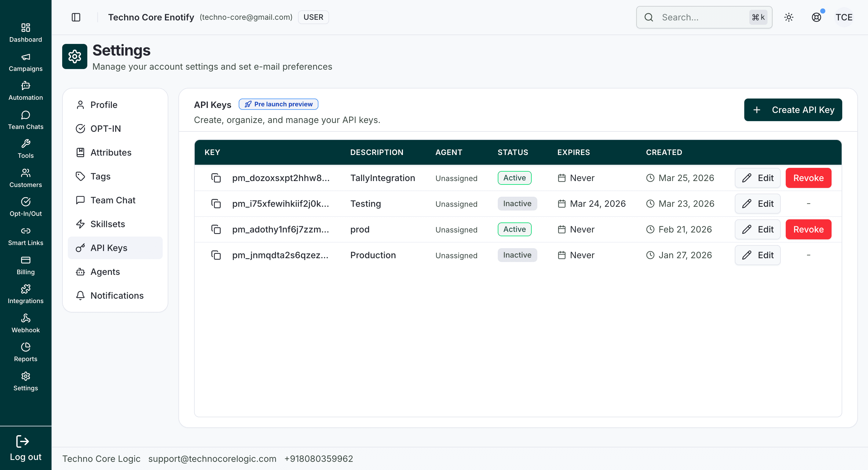Image resolution: width=868 pixels, height=470 pixels.
Task: Open Agents settings section
Action: pyautogui.click(x=115, y=272)
